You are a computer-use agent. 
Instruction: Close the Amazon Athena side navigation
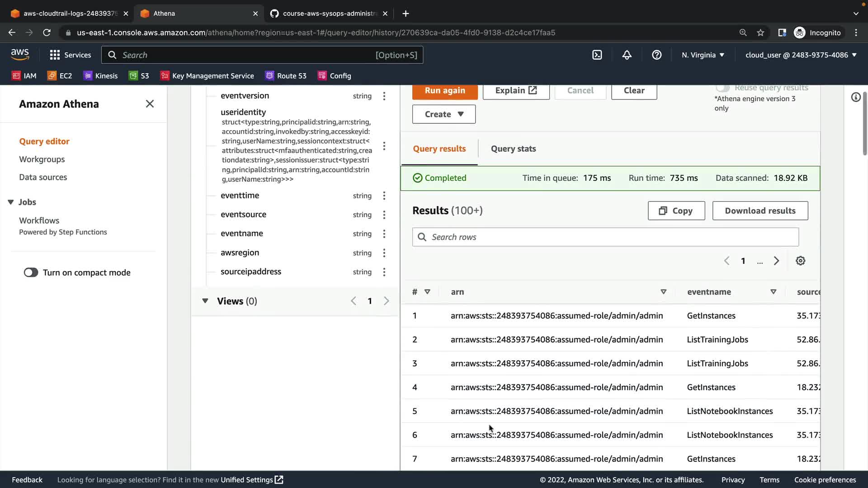coord(150,104)
